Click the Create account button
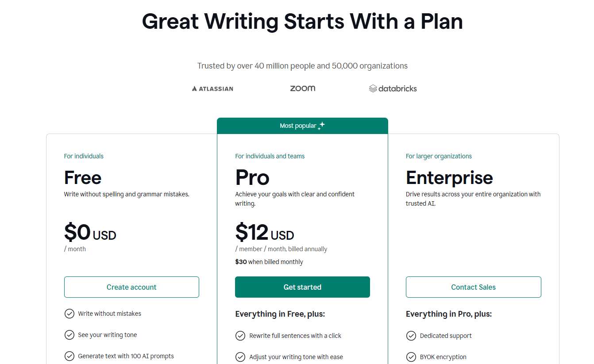The width and height of the screenshot is (594, 364). coord(131,287)
